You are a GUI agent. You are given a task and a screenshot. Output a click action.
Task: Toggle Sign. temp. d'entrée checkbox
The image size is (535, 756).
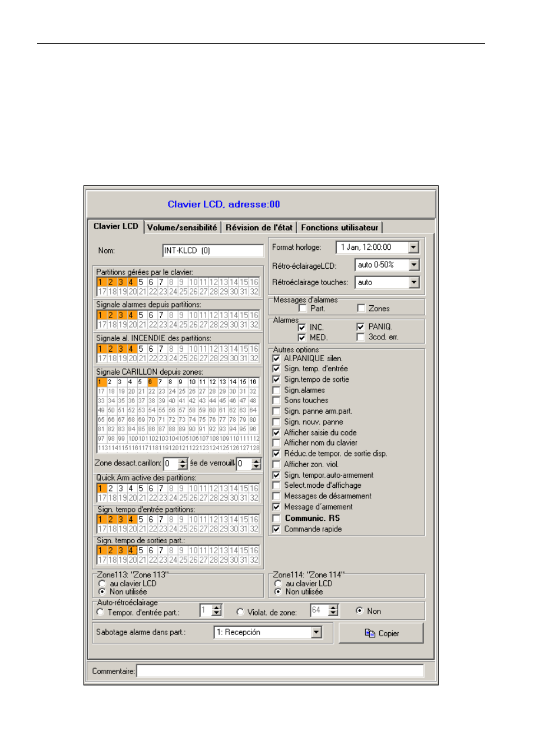pos(276,368)
